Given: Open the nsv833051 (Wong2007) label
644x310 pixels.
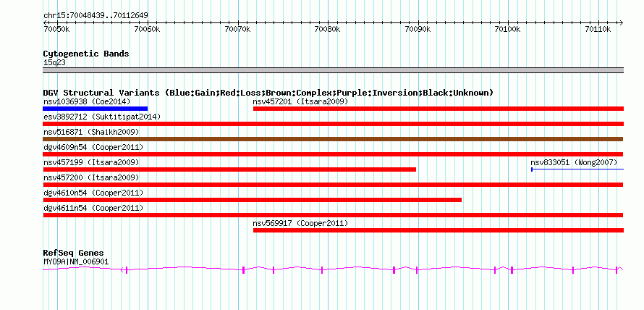Looking at the screenshot, I should click(x=574, y=162).
